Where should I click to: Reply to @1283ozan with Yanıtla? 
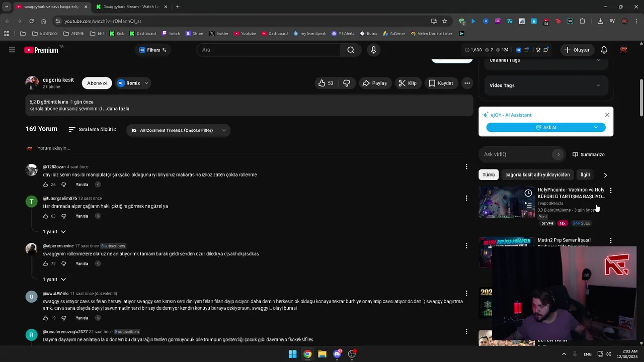point(82,185)
